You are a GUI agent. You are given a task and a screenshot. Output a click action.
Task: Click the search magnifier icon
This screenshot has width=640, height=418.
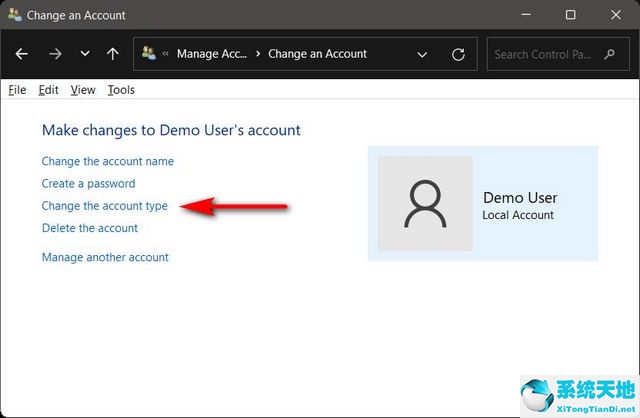(609, 54)
